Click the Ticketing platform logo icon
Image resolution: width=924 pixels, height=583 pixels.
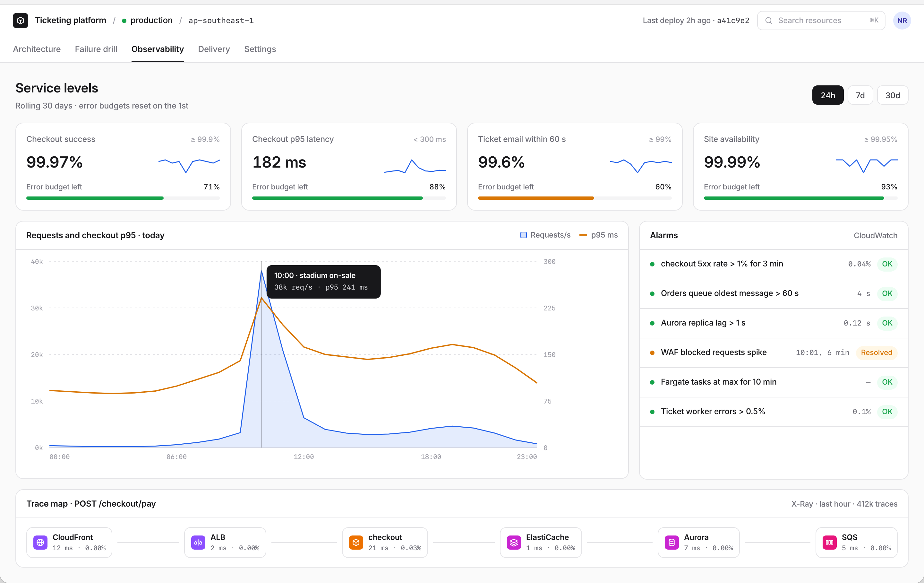coord(20,20)
